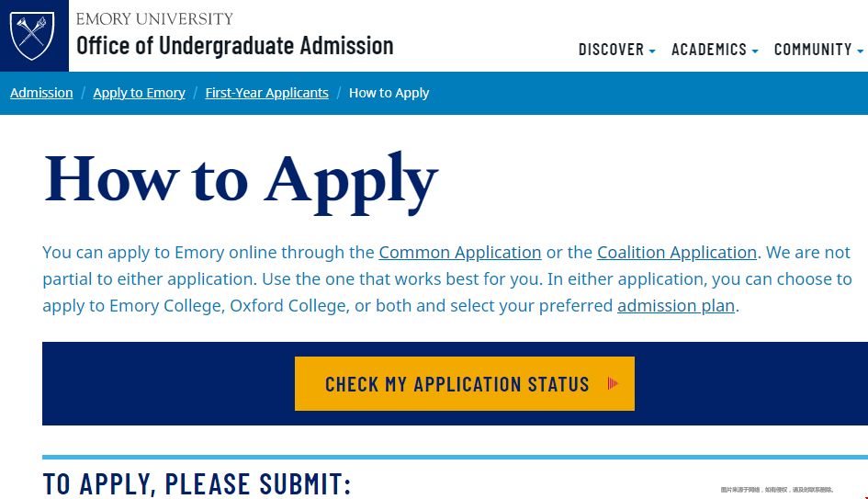Expand the Academics dropdown caret
Viewport: 868px width, 499px height.
[x=755, y=51]
